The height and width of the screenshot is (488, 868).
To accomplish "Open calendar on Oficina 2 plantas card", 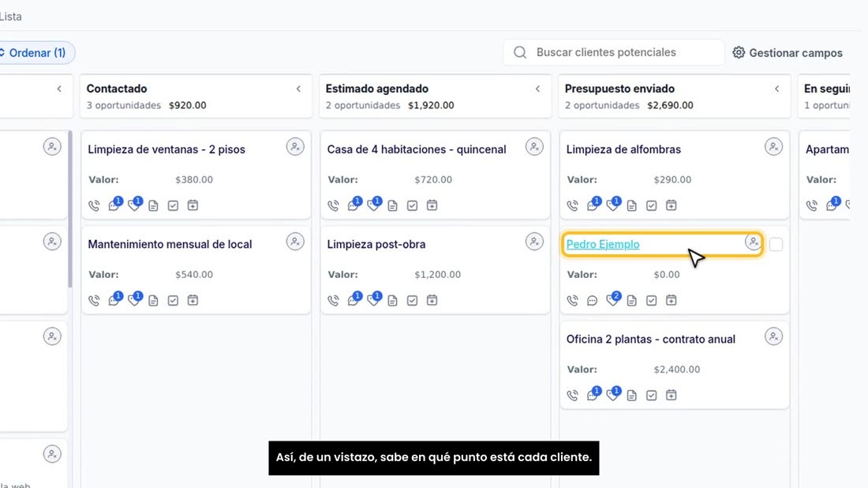I will [671, 395].
